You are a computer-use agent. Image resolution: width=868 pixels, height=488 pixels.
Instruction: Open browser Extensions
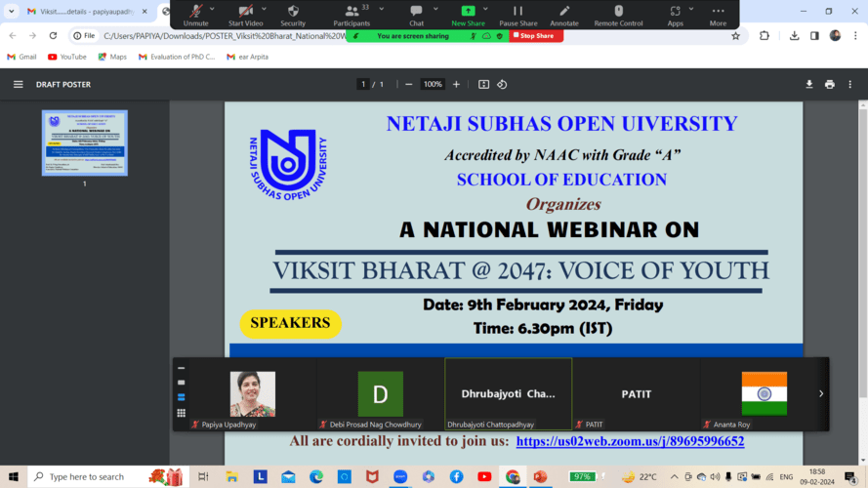click(x=765, y=36)
